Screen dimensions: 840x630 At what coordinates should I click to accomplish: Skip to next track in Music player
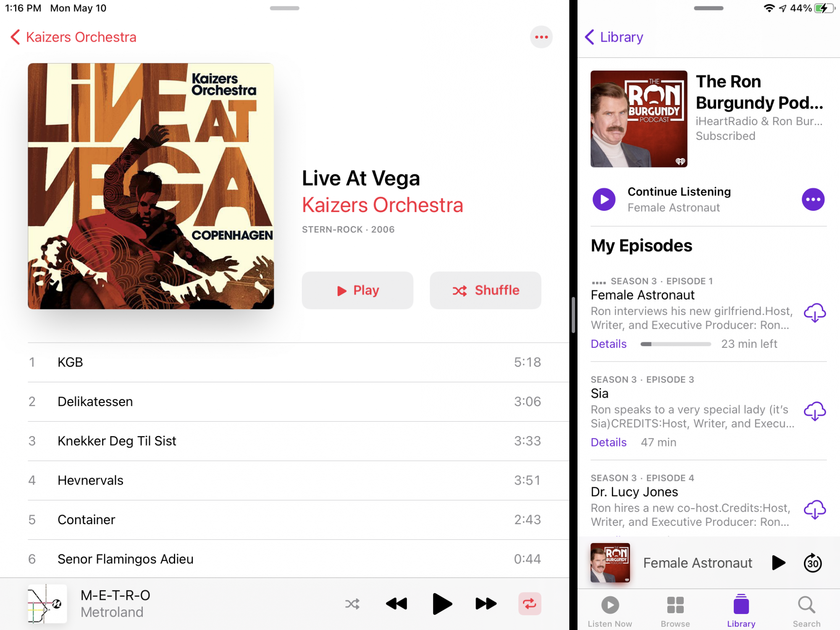[x=486, y=604]
